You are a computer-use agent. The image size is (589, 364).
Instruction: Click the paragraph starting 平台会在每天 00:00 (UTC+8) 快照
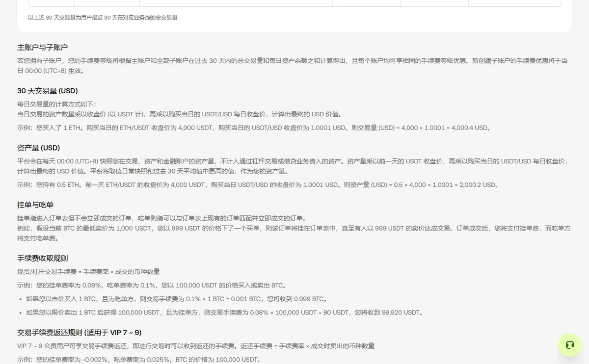tap(293, 166)
